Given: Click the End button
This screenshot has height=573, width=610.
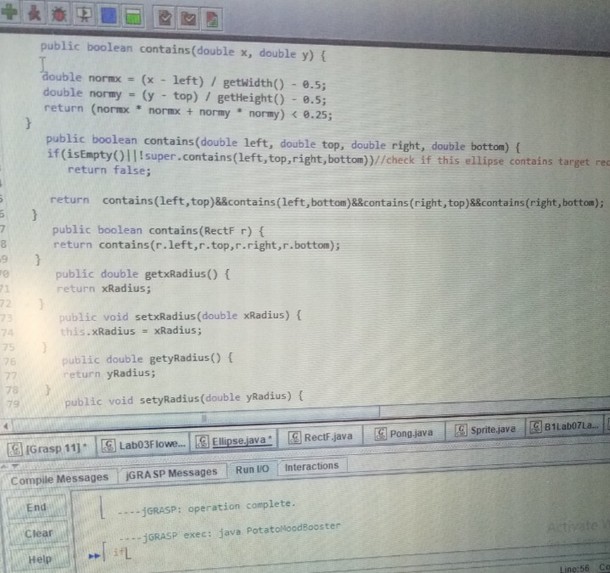Looking at the screenshot, I should tap(37, 507).
